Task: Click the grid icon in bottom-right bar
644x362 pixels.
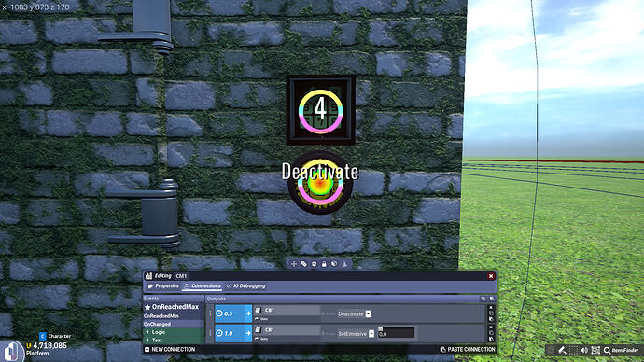Action: pyautogui.click(x=551, y=350)
